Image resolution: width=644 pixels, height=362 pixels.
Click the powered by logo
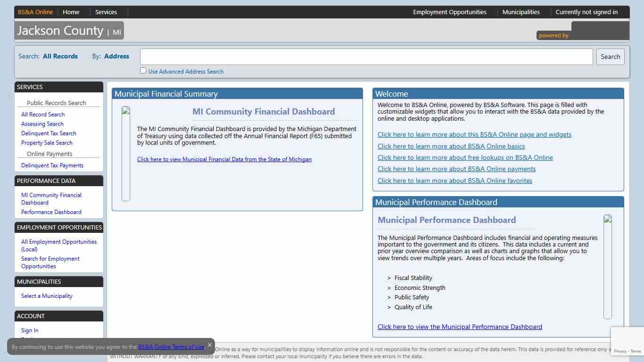583,32
